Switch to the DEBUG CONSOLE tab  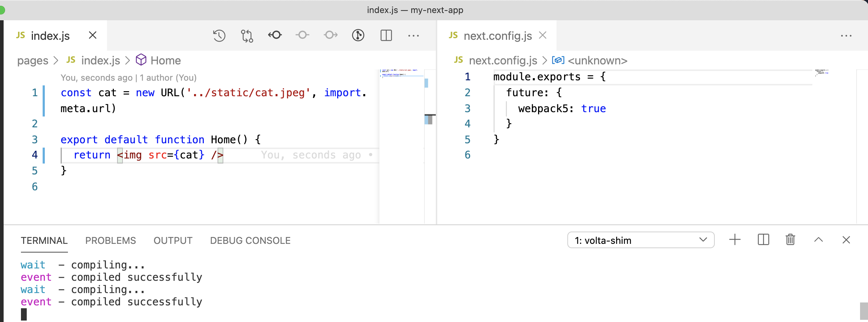(x=250, y=241)
